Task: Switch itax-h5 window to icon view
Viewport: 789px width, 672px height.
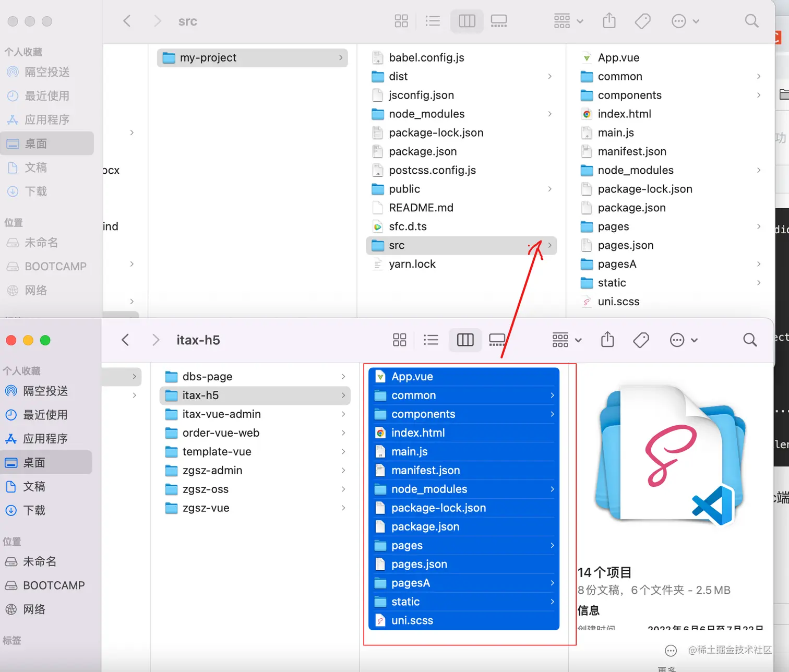Action: [x=400, y=340]
